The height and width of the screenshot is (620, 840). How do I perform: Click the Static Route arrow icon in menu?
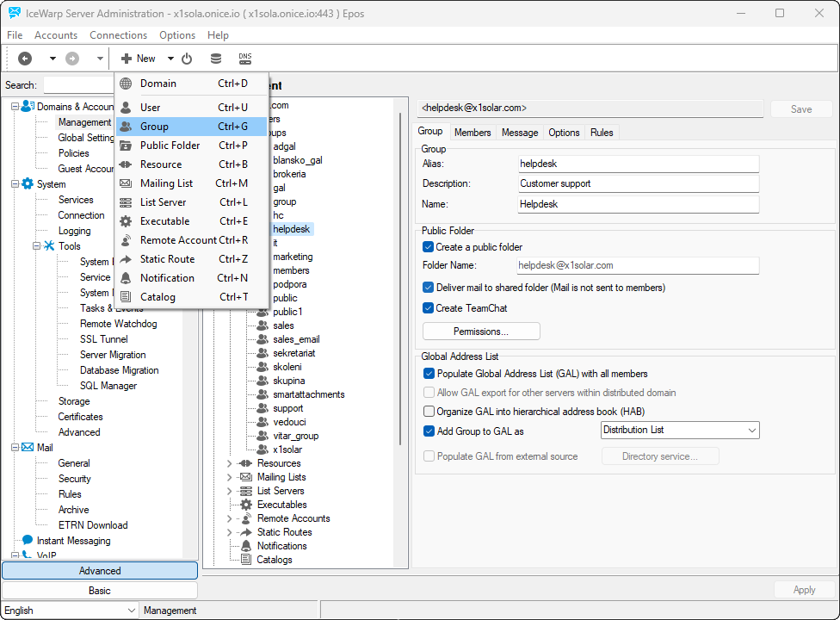pyautogui.click(x=126, y=259)
